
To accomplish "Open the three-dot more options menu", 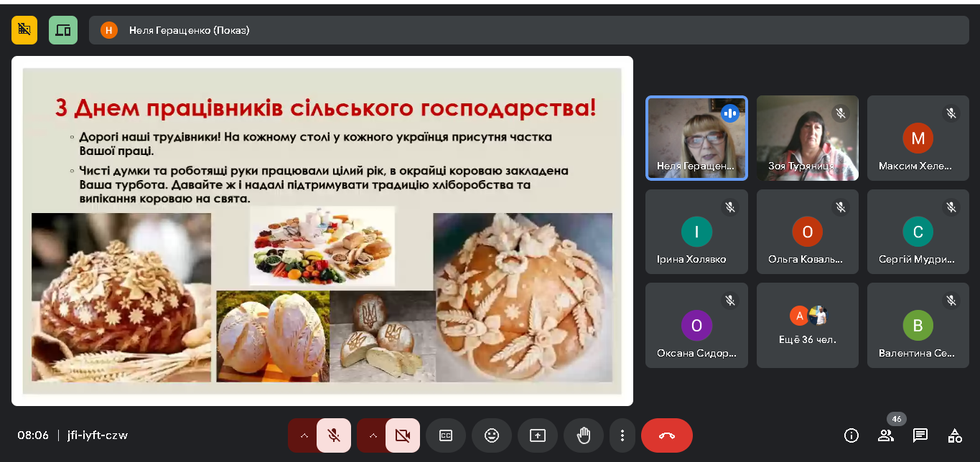I will click(622, 435).
